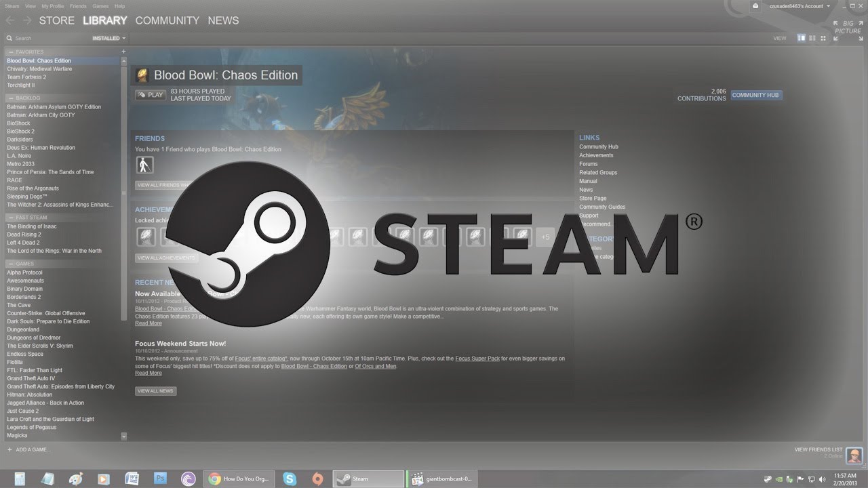Open the Store Page link
Viewport: 868px width, 488px height.
tap(593, 199)
